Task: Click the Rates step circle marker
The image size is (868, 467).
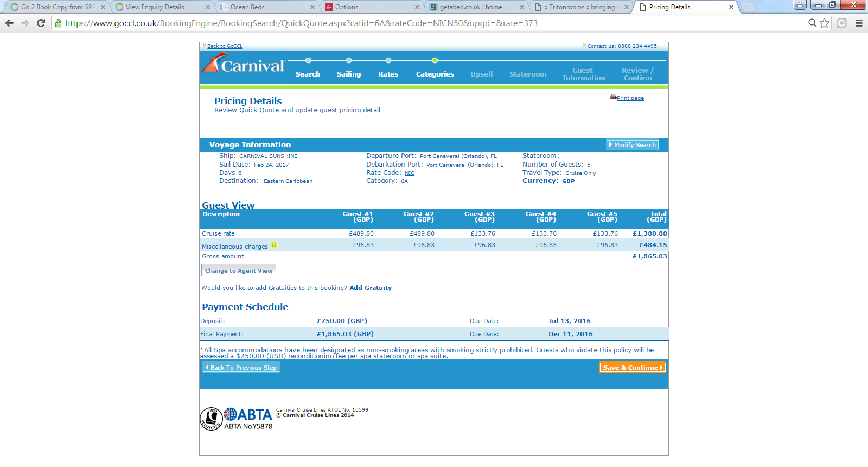Action: [388, 60]
